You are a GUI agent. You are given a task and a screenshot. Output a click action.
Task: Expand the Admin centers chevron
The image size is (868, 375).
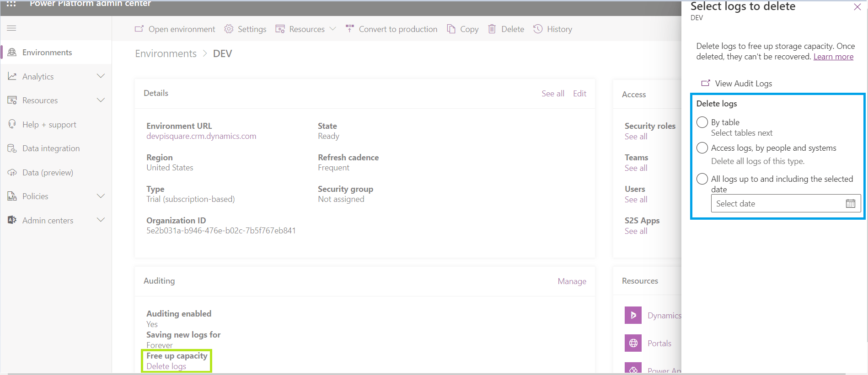tap(101, 220)
